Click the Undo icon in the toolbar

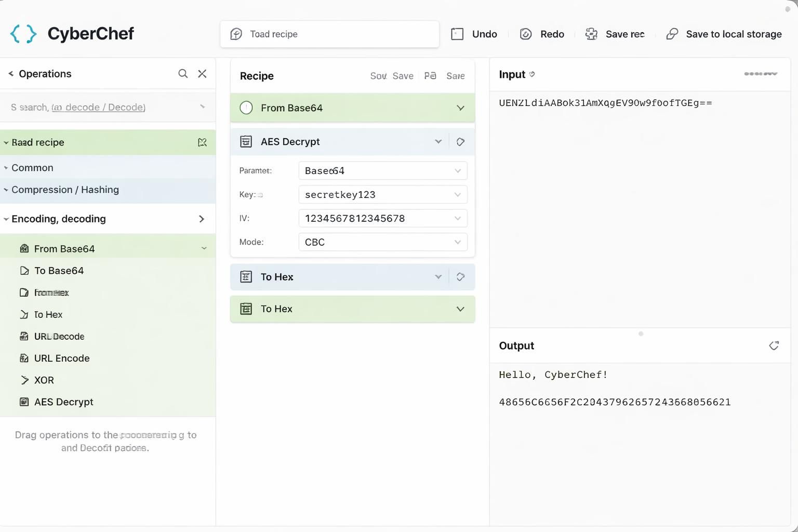pos(457,34)
